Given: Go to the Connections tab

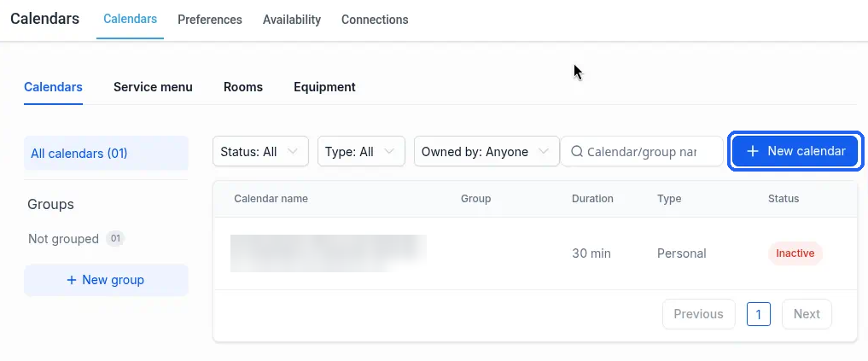Looking at the screenshot, I should [375, 20].
